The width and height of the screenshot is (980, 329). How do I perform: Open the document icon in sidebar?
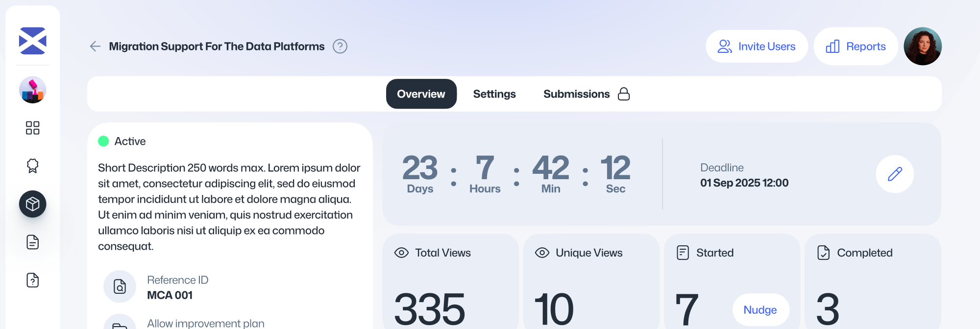(32, 242)
